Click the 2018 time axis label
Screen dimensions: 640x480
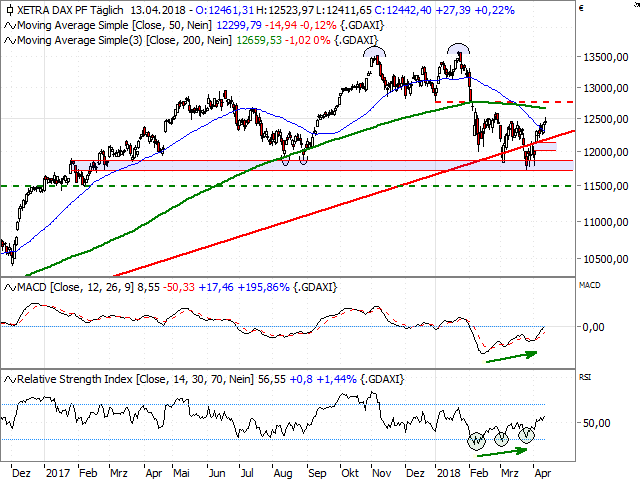pos(449,473)
